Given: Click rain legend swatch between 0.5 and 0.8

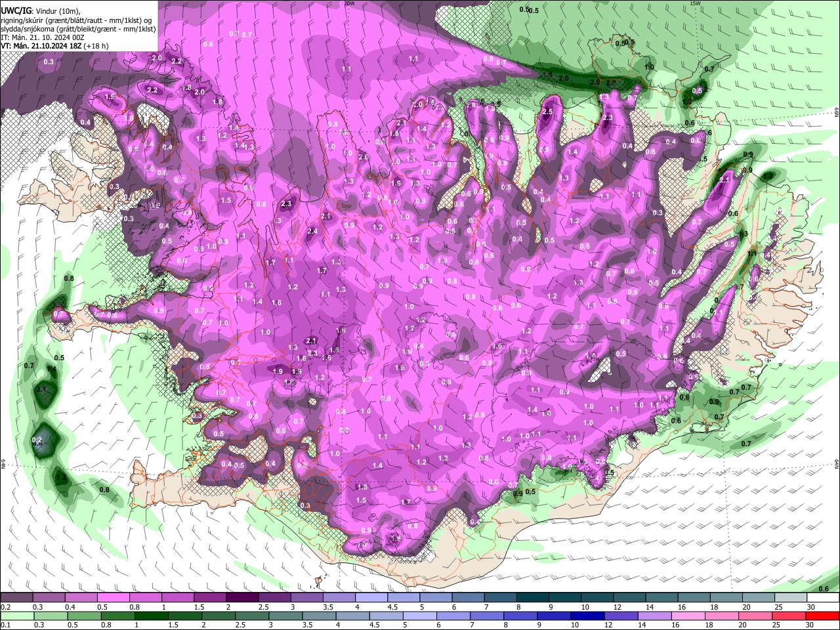Looking at the screenshot, I should [x=84, y=616].
